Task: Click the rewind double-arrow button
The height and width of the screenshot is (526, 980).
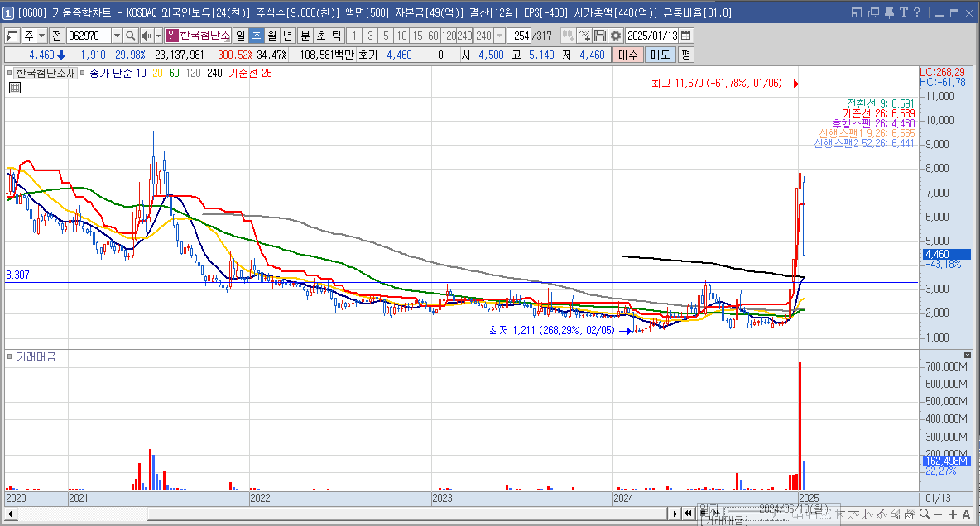Action: pos(688,514)
